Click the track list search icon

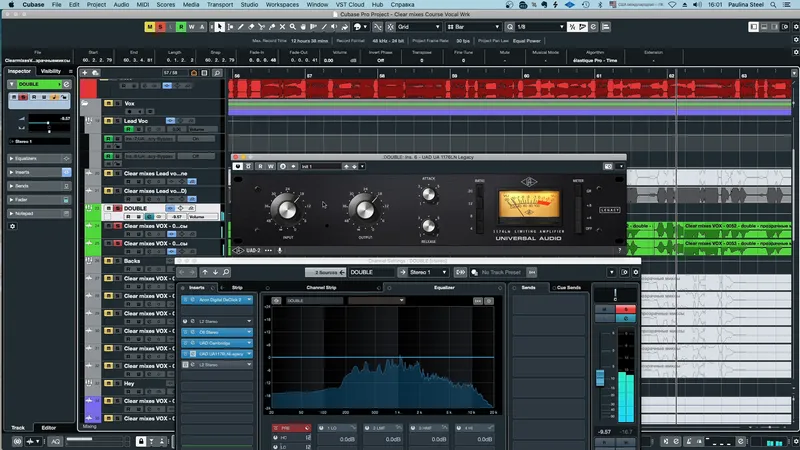(x=217, y=73)
